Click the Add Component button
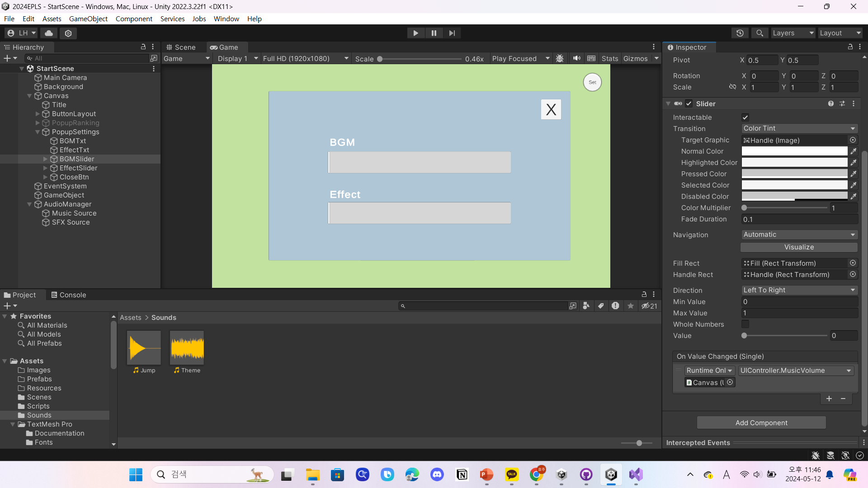 pyautogui.click(x=761, y=422)
